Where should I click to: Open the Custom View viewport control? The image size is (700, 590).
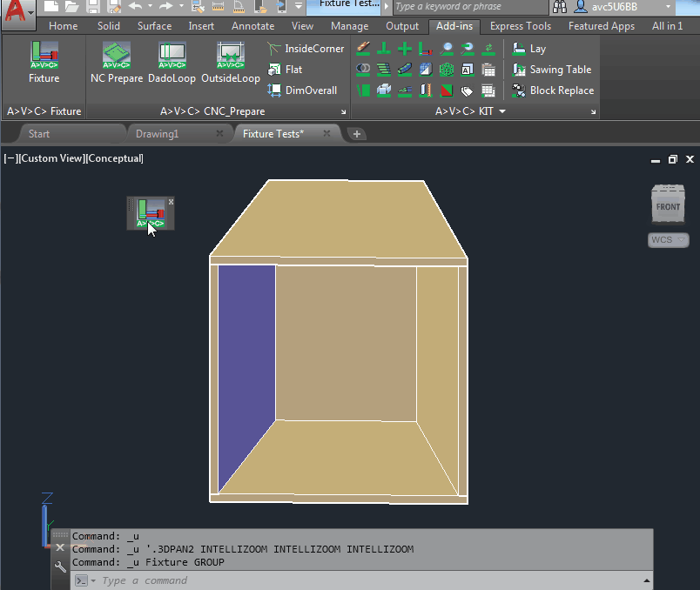pos(51,158)
